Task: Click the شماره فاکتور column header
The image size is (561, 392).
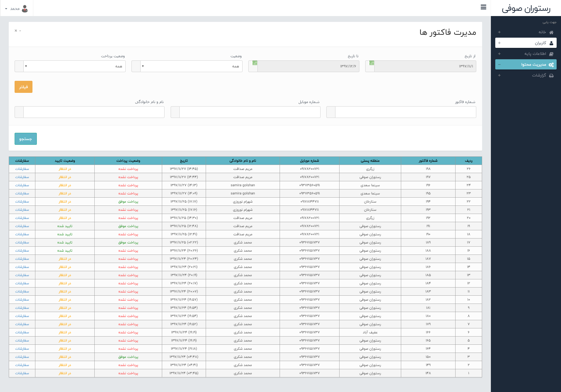Action: coord(428,161)
